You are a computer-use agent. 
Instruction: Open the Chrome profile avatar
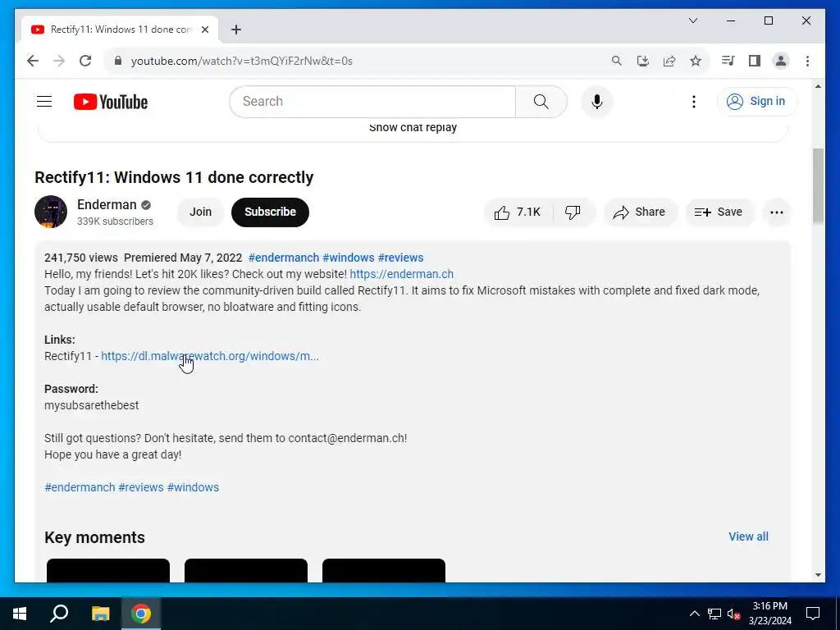[x=781, y=61]
